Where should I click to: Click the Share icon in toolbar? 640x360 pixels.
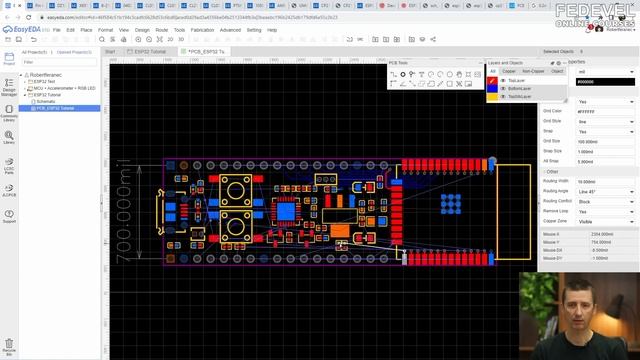(433, 40)
